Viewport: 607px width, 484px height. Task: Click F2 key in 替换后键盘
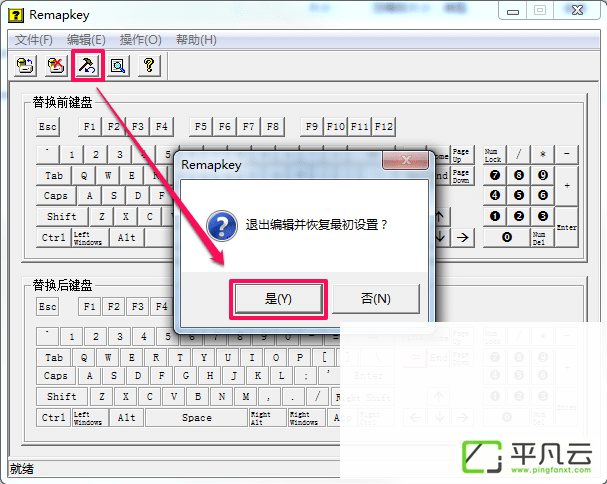[114, 307]
